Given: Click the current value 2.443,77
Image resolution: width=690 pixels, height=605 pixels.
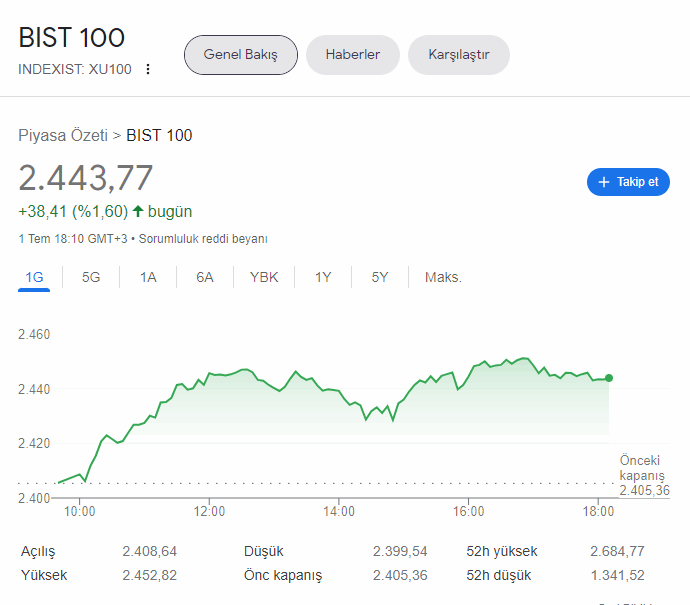Looking at the screenshot, I should pos(85,178).
